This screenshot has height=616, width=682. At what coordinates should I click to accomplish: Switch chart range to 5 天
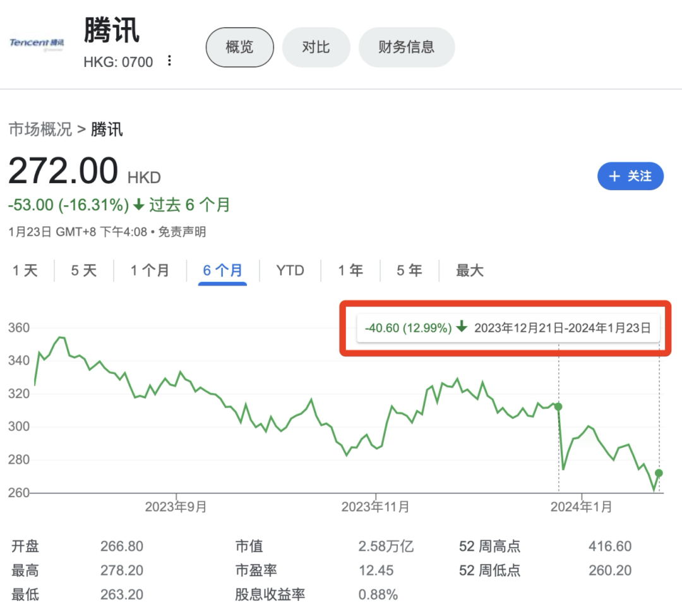coord(83,270)
